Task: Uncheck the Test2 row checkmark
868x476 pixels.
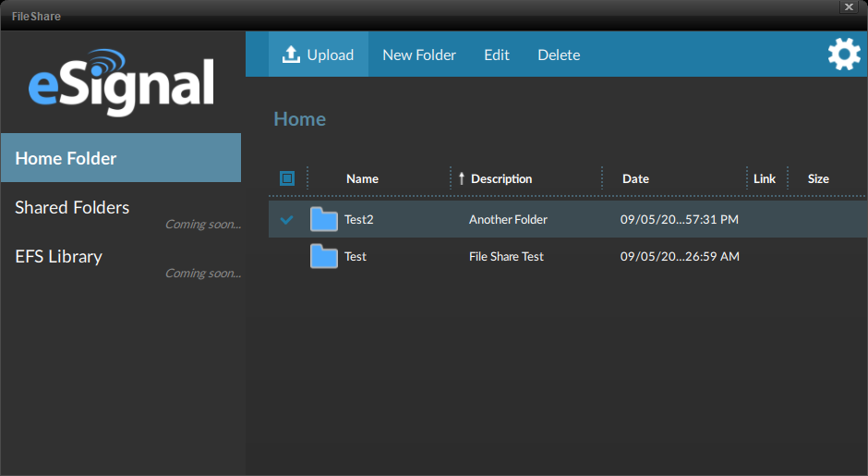Action: pyautogui.click(x=287, y=220)
